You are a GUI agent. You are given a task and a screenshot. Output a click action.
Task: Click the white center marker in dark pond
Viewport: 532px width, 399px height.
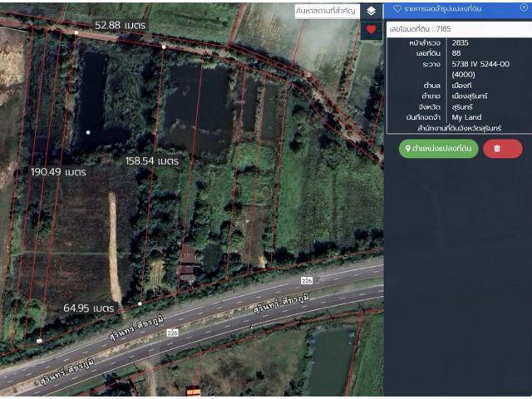pos(88,132)
